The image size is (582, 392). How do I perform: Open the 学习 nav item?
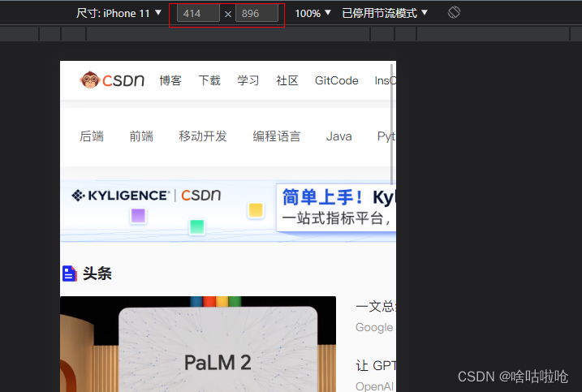pyautogui.click(x=248, y=80)
